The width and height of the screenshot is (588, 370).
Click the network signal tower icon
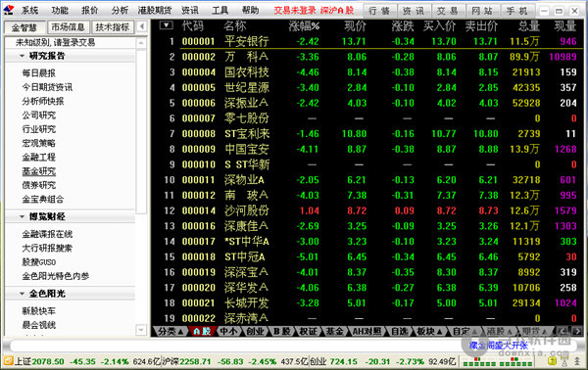564,361
